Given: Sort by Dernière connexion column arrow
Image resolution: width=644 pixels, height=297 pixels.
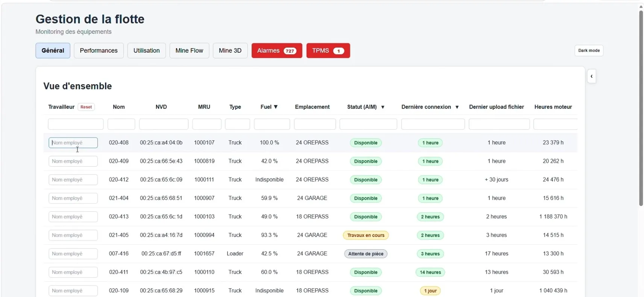Looking at the screenshot, I should click(457, 107).
